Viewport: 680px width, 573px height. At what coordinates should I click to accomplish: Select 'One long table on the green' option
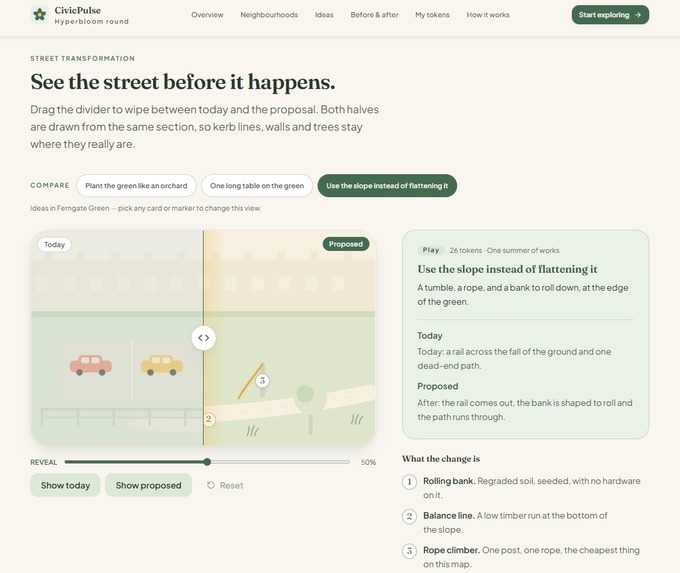pyautogui.click(x=257, y=186)
